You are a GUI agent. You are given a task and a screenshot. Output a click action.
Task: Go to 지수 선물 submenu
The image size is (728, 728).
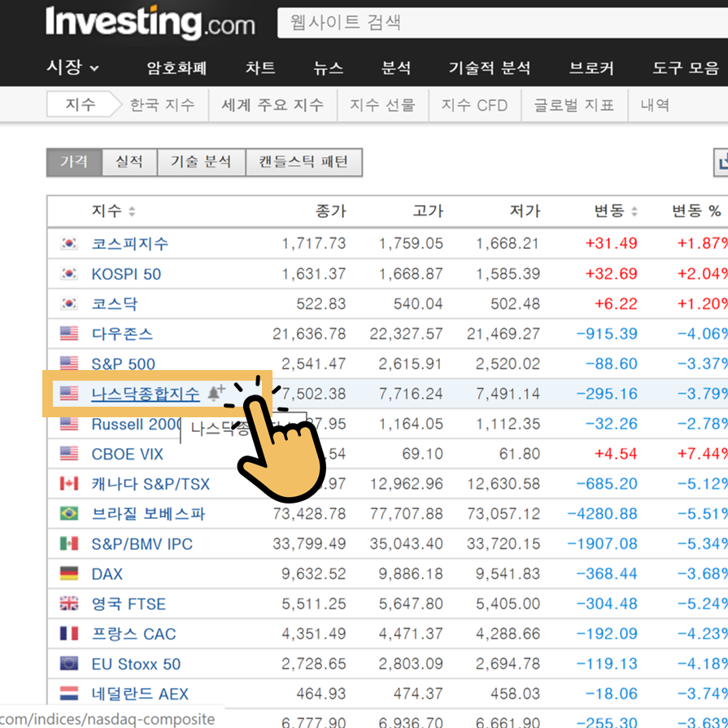point(382,105)
